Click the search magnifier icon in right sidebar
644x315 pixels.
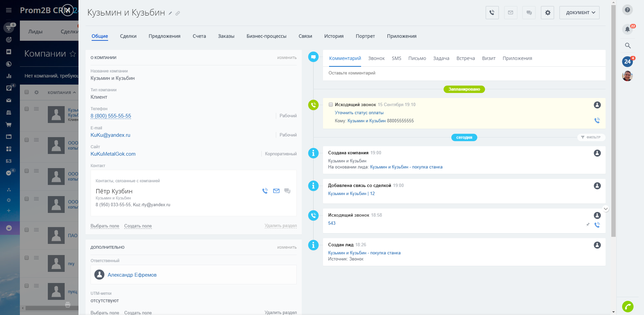point(627,45)
